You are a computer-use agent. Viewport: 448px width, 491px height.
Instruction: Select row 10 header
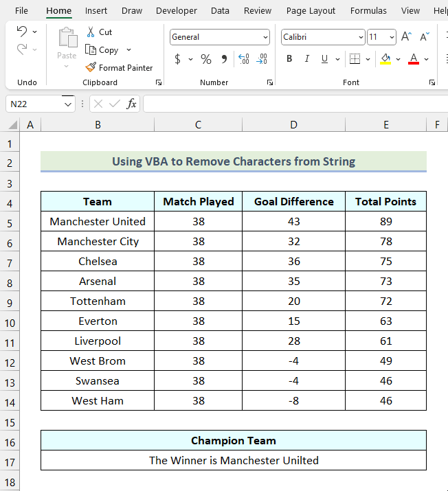coord(10,323)
